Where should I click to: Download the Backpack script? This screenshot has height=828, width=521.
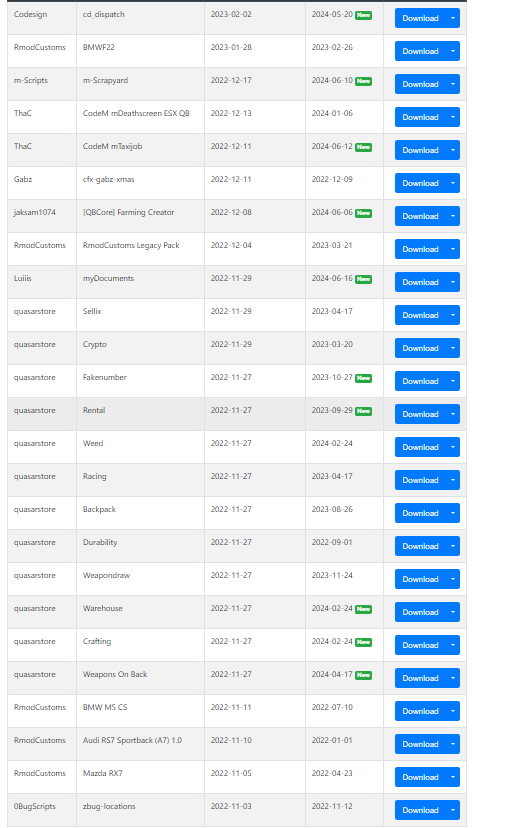[420, 513]
